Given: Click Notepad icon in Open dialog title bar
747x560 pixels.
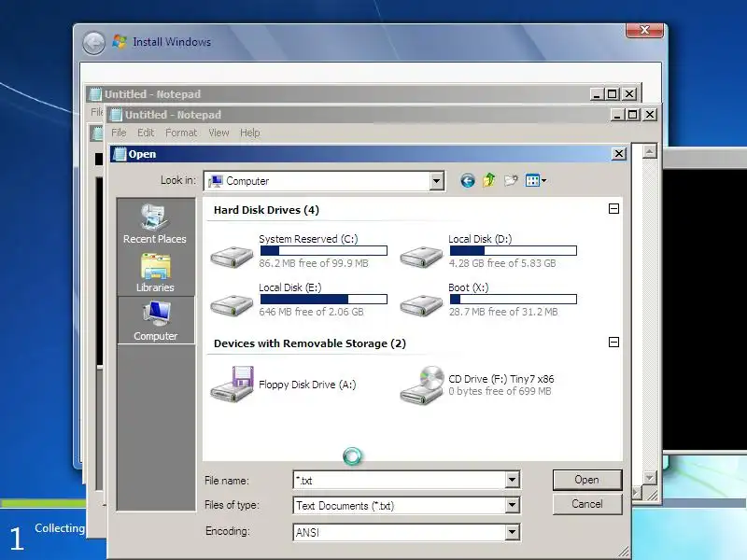Looking at the screenshot, I should pyautogui.click(x=120, y=154).
